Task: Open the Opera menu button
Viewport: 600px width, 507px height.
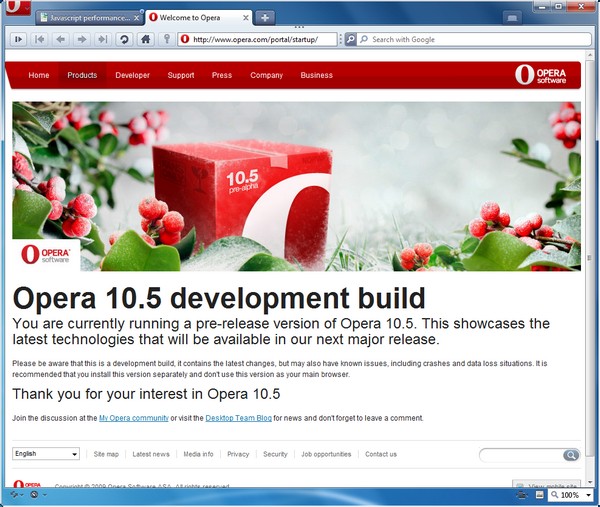Action: pyautogui.click(x=18, y=7)
